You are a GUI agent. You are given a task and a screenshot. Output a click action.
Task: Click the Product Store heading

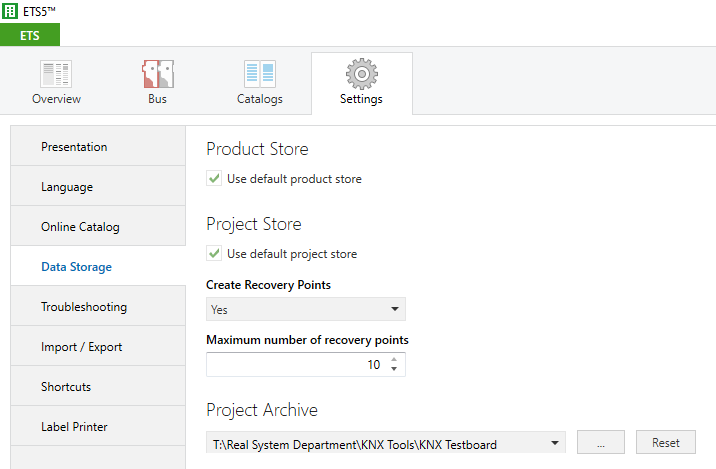click(257, 149)
